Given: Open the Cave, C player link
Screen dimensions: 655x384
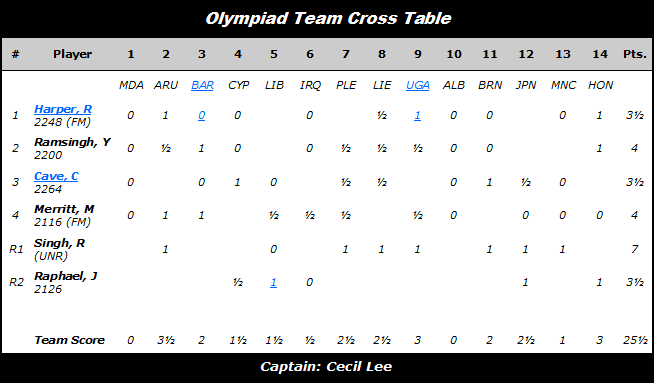Looking at the screenshot, I should pyautogui.click(x=56, y=176).
